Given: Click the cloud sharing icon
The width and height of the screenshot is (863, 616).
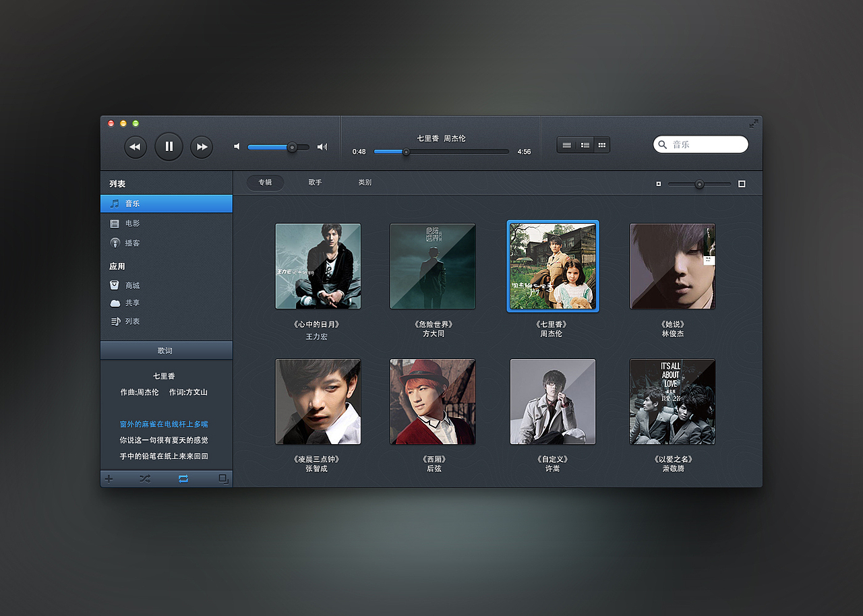Looking at the screenshot, I should [115, 303].
